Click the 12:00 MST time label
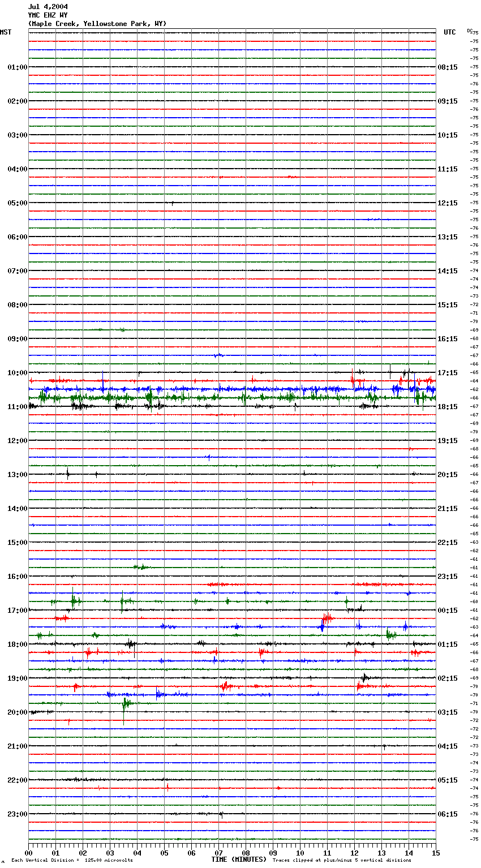 18,441
